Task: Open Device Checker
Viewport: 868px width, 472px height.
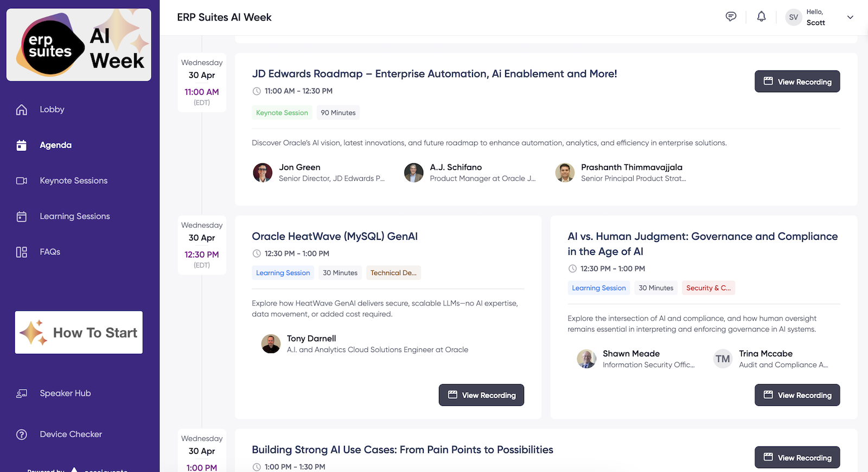Action: (x=71, y=435)
